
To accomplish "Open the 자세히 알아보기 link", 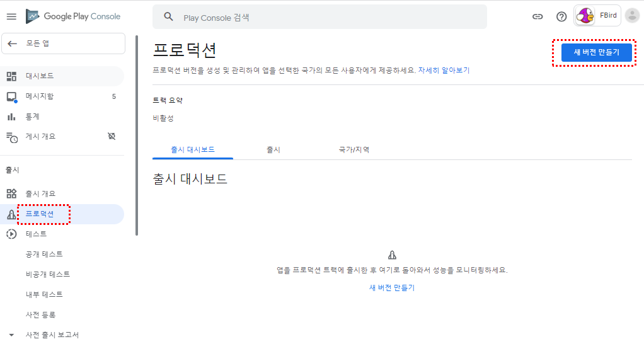I will point(444,71).
